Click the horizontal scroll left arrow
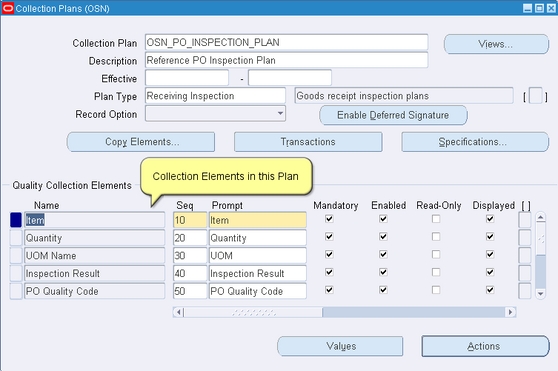 click(179, 312)
